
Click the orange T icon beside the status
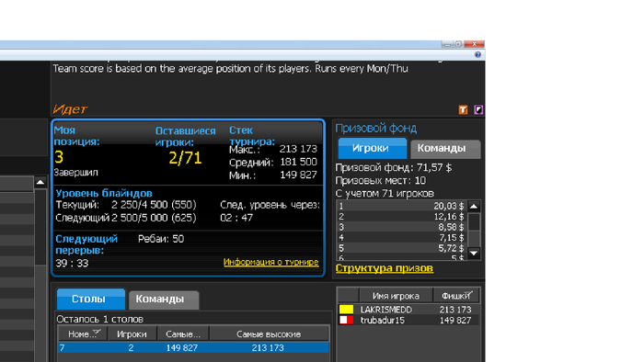coord(464,109)
